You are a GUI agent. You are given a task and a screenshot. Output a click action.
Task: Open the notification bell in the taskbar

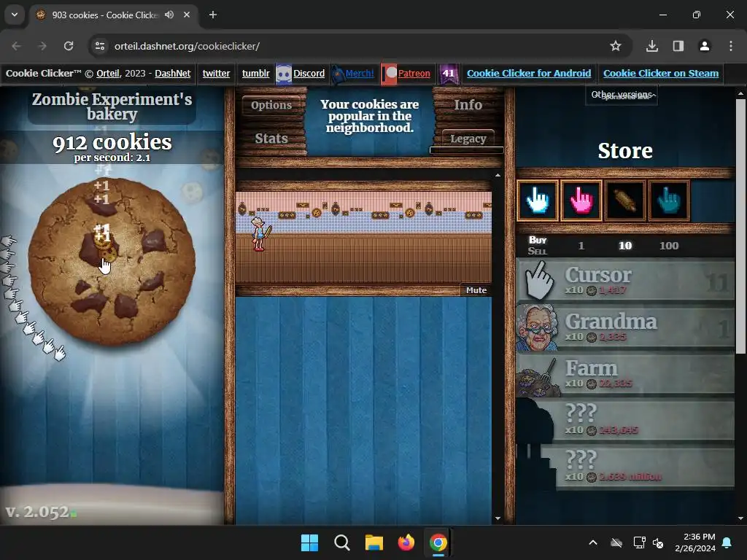click(727, 542)
